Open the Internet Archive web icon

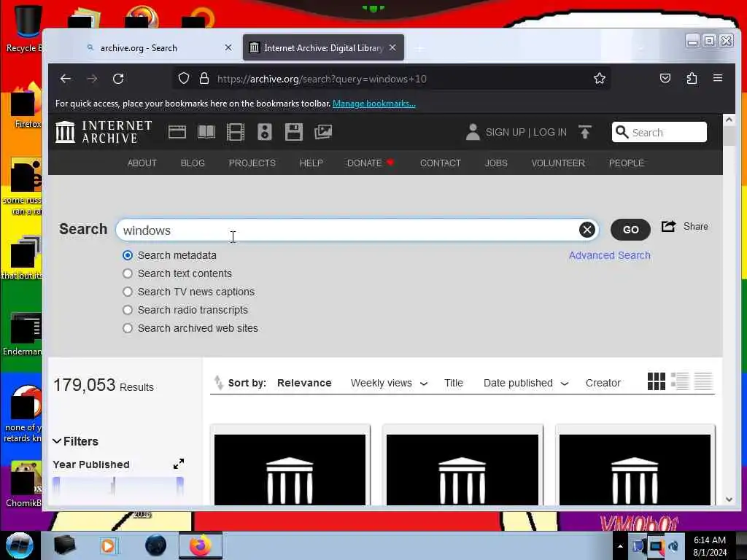(x=177, y=132)
